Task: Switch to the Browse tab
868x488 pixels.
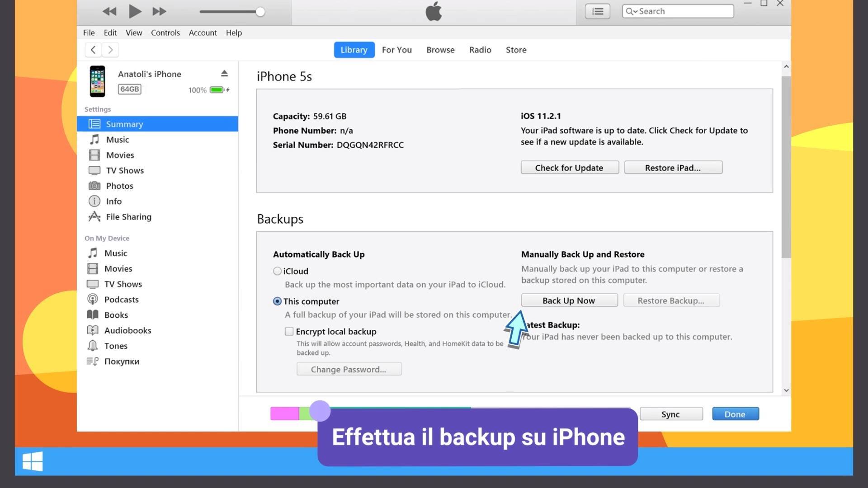Action: point(440,50)
